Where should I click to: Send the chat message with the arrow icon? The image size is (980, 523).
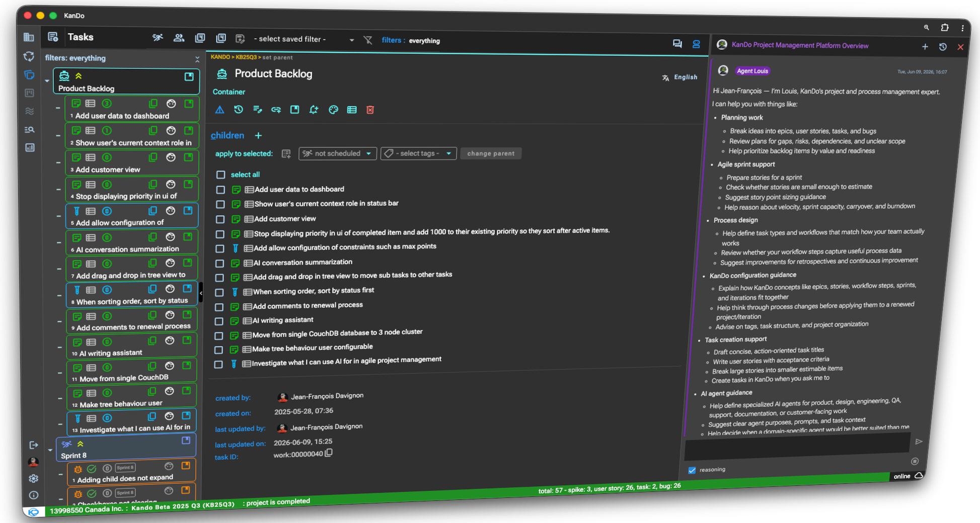coord(919,442)
